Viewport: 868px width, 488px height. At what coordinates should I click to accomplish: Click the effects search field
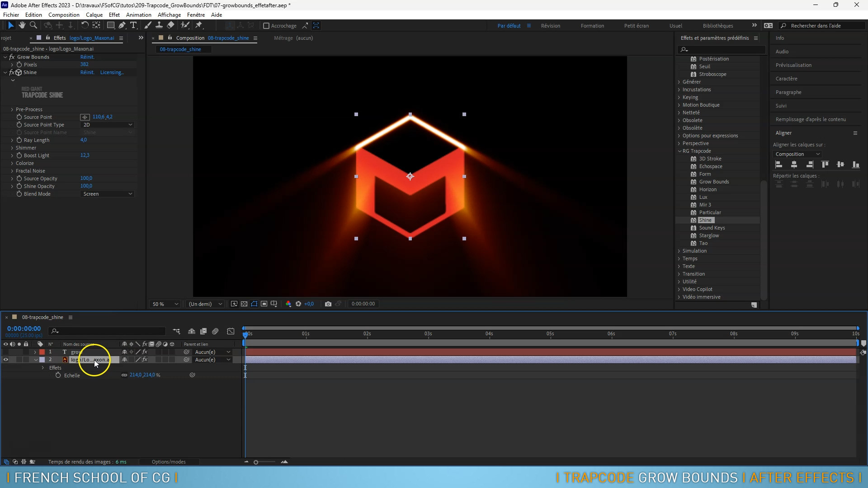click(x=722, y=49)
